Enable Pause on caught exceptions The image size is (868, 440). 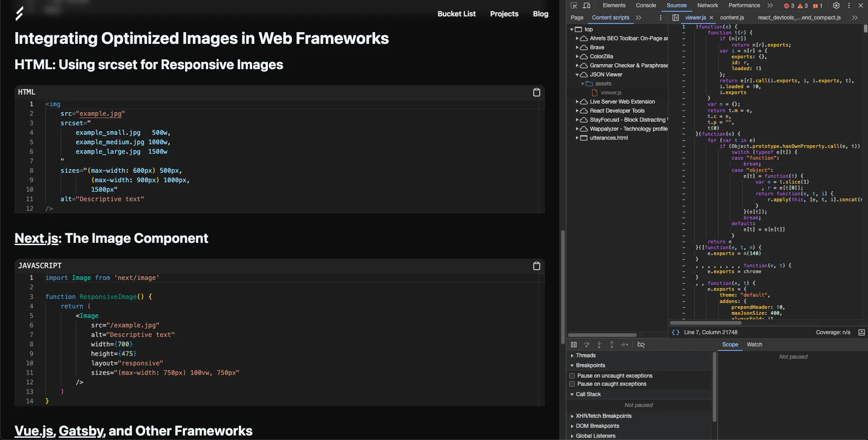572,384
